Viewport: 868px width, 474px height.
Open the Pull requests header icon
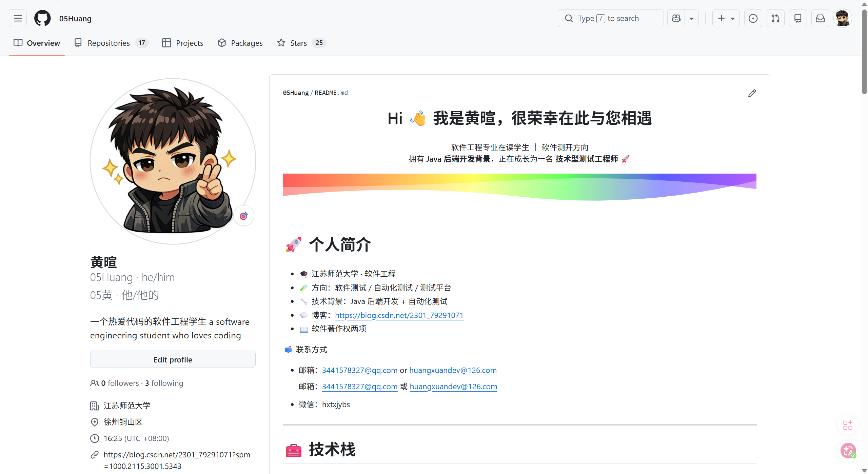tap(775, 18)
